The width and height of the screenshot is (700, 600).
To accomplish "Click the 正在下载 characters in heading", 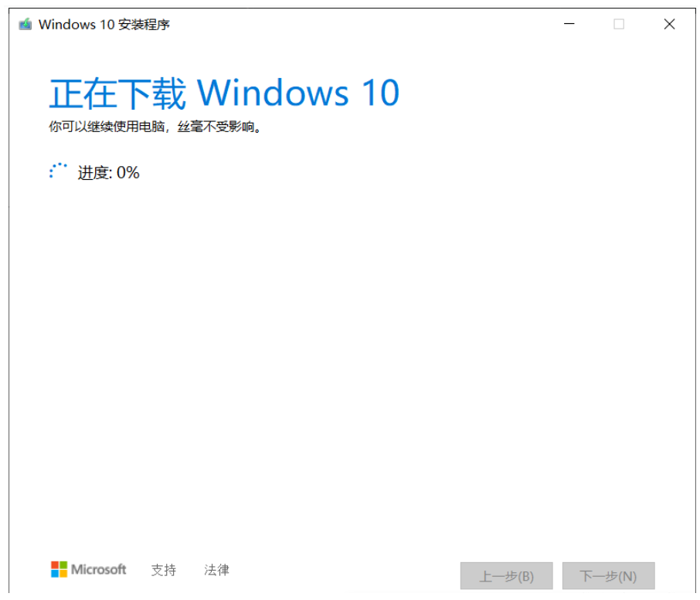I will [117, 93].
